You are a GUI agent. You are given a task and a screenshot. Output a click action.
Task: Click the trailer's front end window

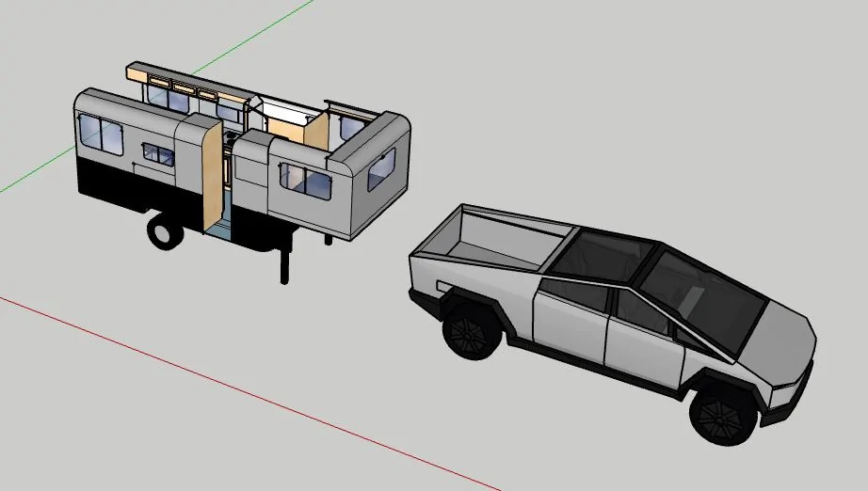[x=381, y=169]
